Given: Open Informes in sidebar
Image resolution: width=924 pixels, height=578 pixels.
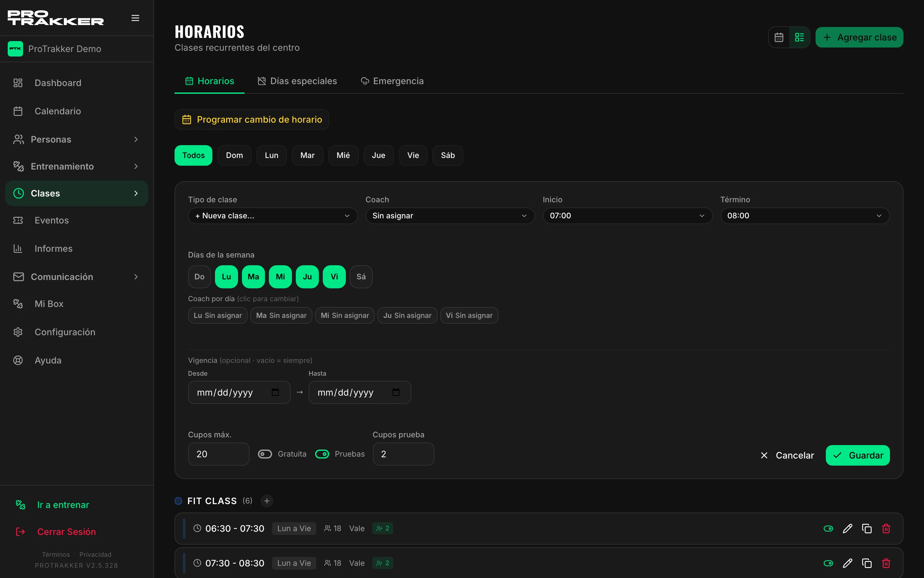Looking at the screenshot, I should pyautogui.click(x=76, y=249).
